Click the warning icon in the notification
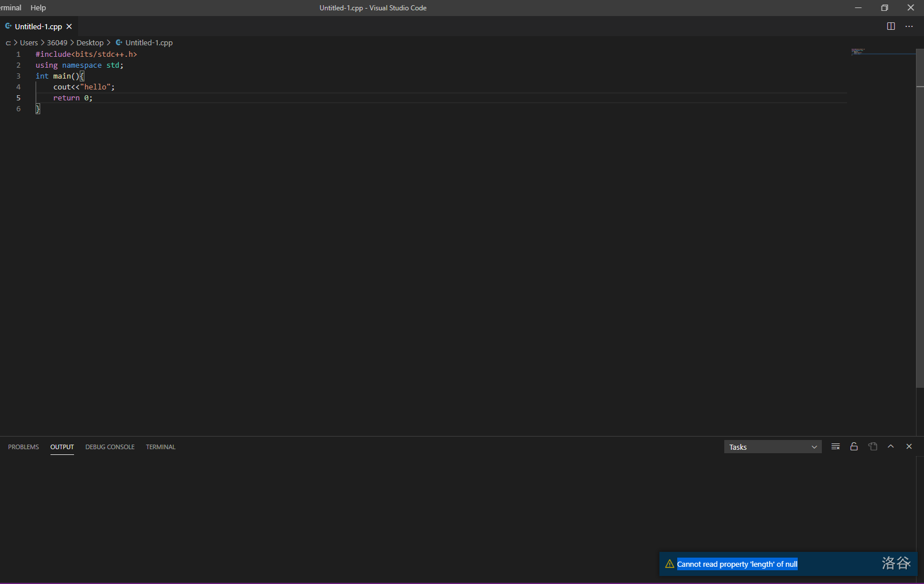This screenshot has width=924, height=584. (669, 564)
